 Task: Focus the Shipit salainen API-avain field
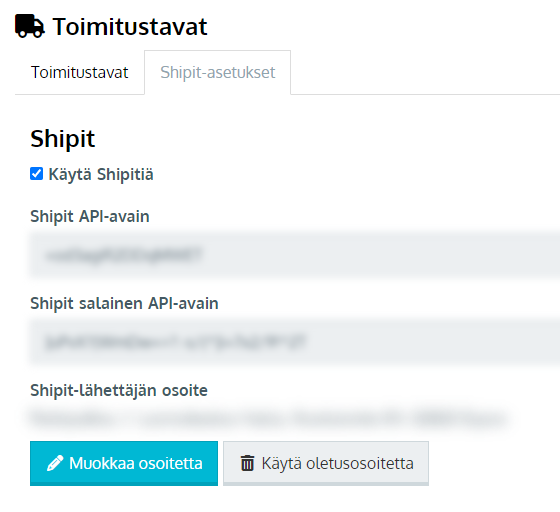tap(294, 342)
